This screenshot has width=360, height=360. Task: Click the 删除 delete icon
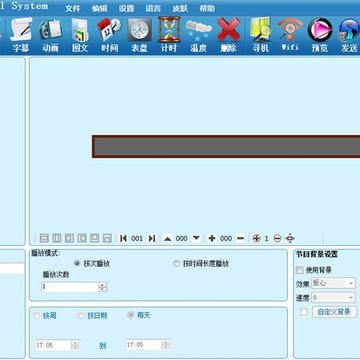pos(228,35)
